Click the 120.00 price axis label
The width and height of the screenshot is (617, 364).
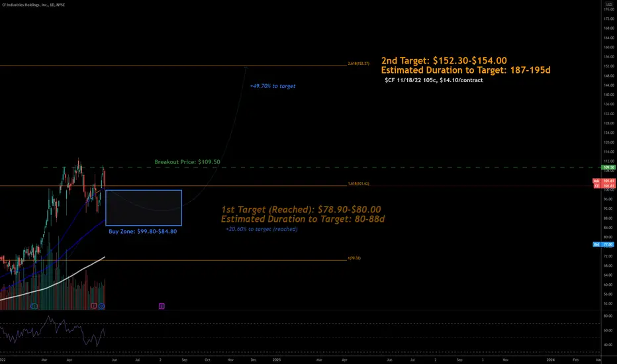[609, 142]
